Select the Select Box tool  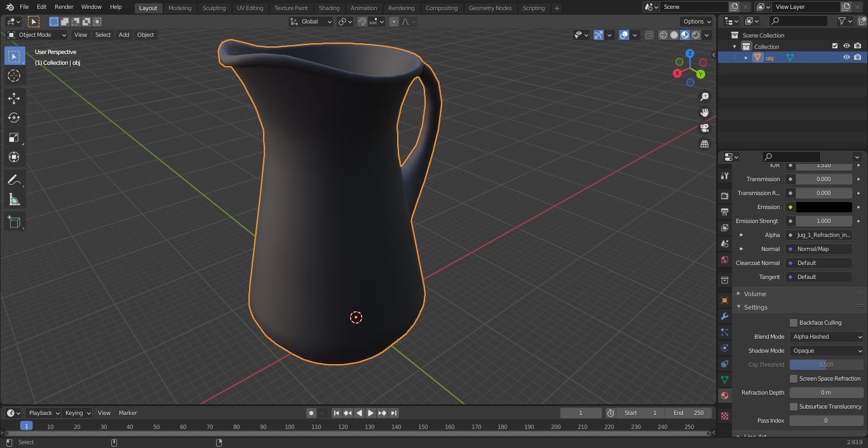[x=14, y=56]
